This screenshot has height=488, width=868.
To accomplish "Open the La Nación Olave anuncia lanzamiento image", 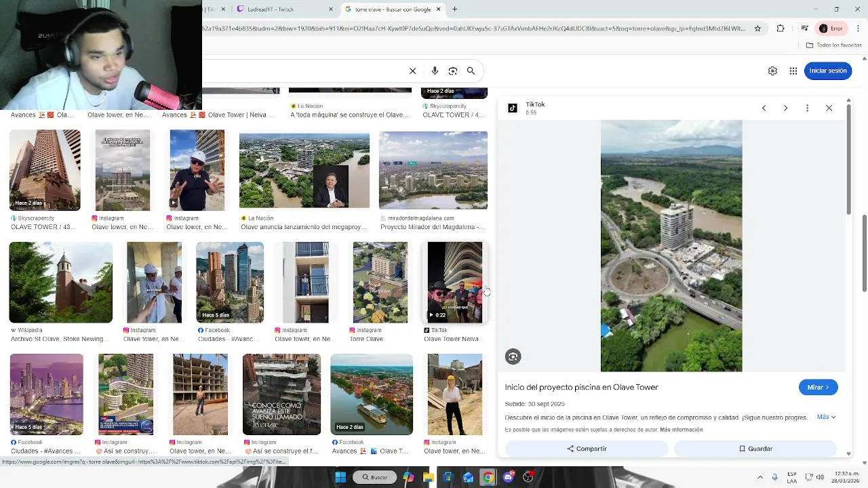I will 304,171.
